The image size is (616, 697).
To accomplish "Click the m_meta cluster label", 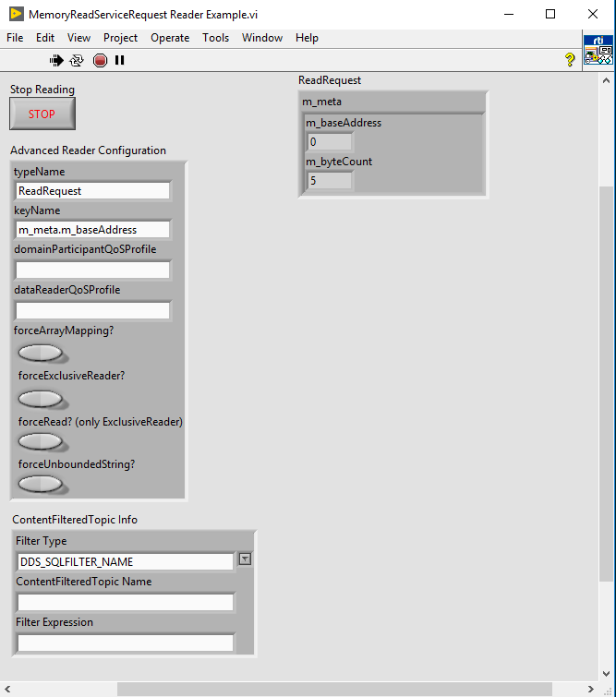I will click(321, 102).
